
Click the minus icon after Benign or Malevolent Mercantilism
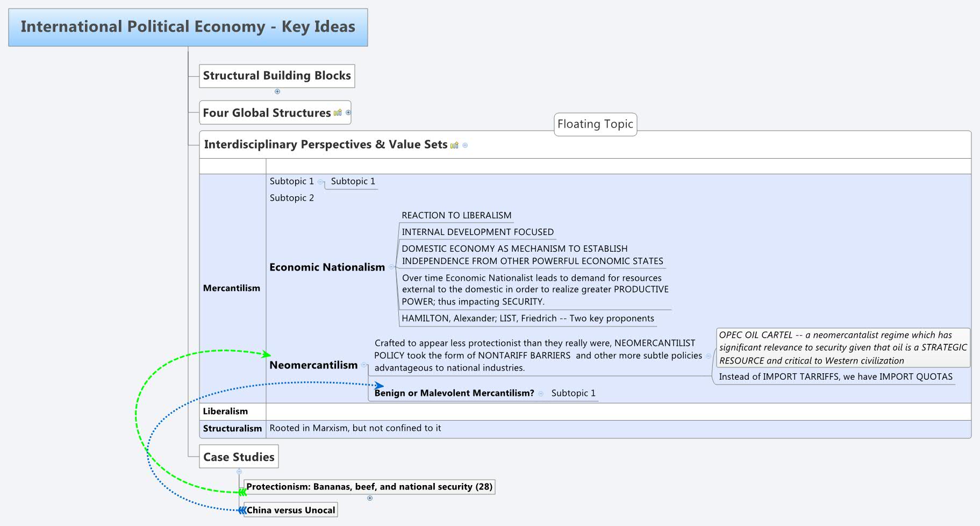click(542, 393)
